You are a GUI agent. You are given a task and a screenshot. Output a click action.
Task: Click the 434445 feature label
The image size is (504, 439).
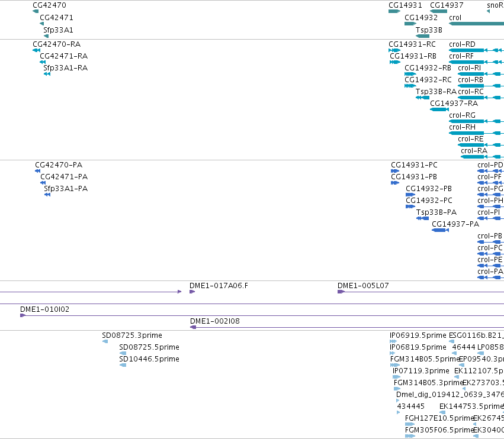click(x=411, y=406)
